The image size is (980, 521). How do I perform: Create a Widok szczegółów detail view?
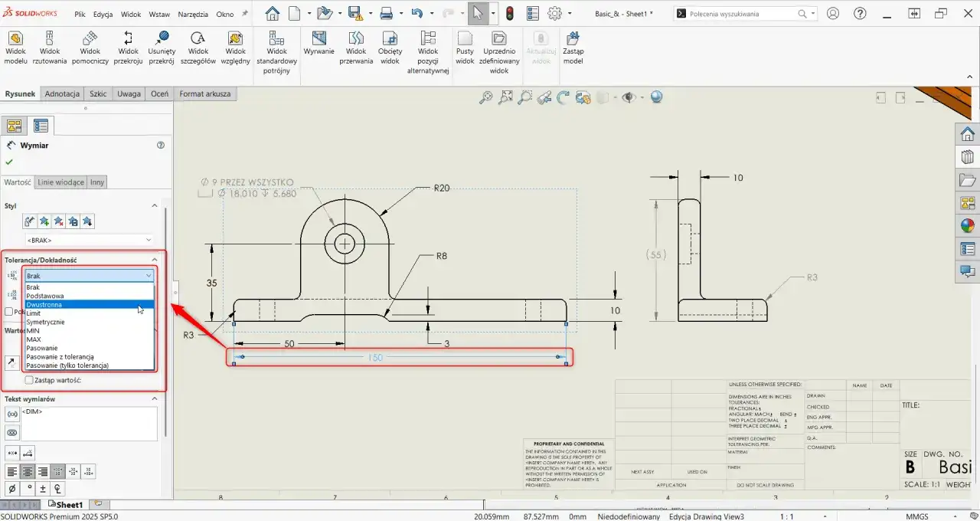pyautogui.click(x=198, y=48)
